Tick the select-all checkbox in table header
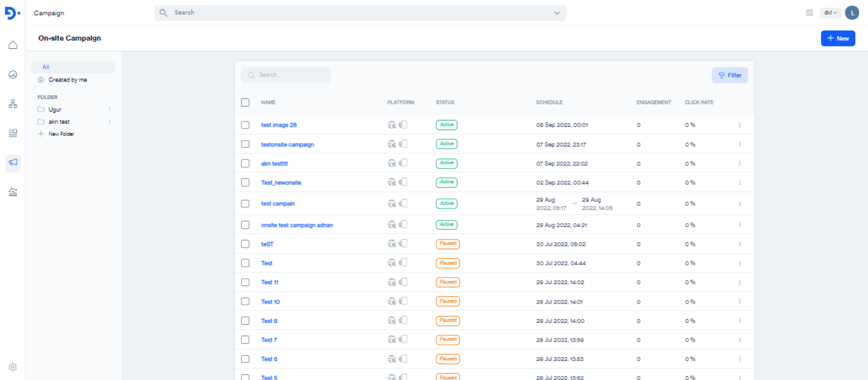The width and height of the screenshot is (868, 380). (x=245, y=102)
